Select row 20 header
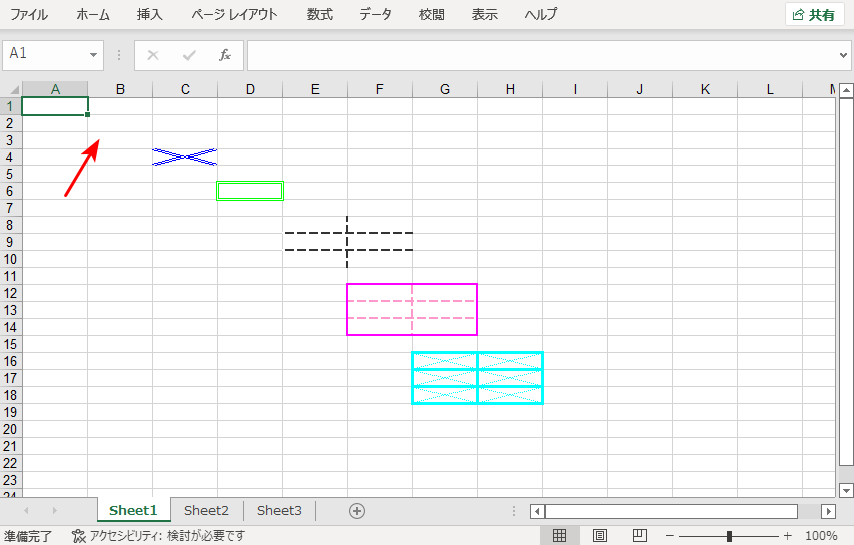Image resolution: width=854 pixels, height=545 pixels. [x=10, y=429]
